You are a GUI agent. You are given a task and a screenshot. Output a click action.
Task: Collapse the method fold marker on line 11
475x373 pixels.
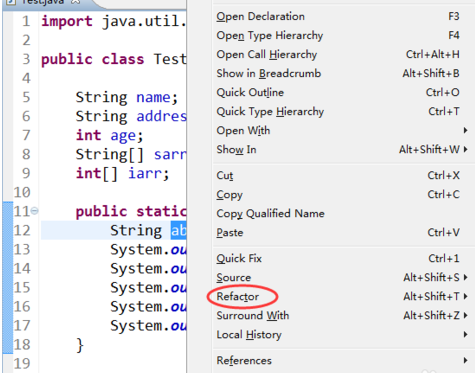tap(34, 211)
